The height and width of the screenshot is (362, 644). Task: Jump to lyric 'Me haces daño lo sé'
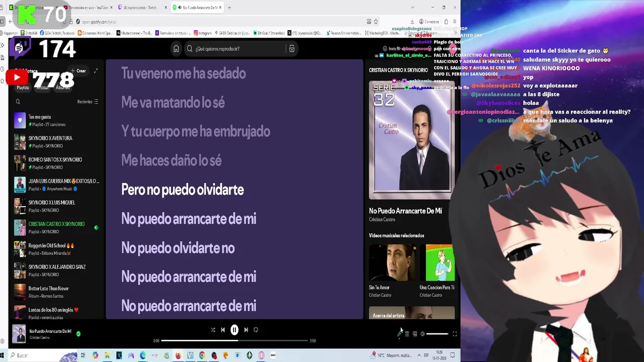[171, 161]
